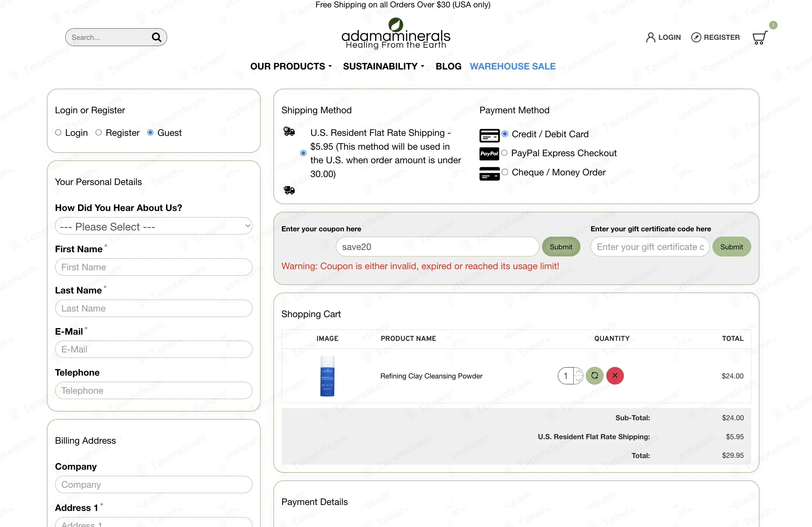Expand Sustainability menu
This screenshot has height=527, width=812.
(383, 66)
